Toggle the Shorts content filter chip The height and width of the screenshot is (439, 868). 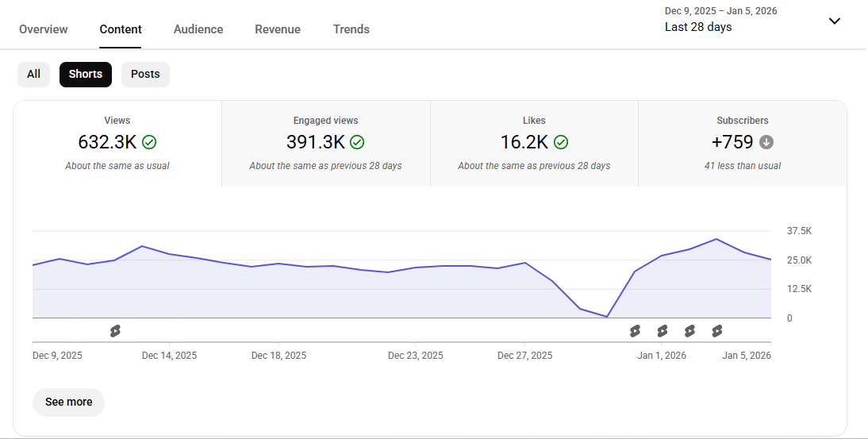tap(86, 75)
